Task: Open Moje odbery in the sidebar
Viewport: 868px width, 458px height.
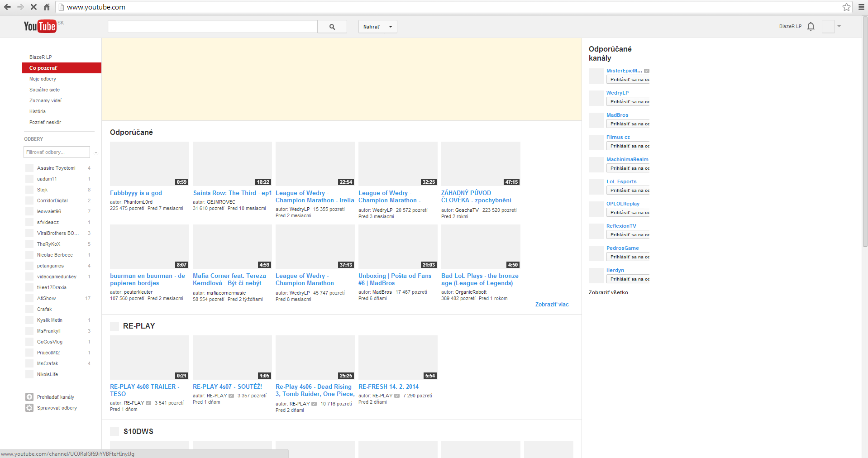Action: pos(43,79)
